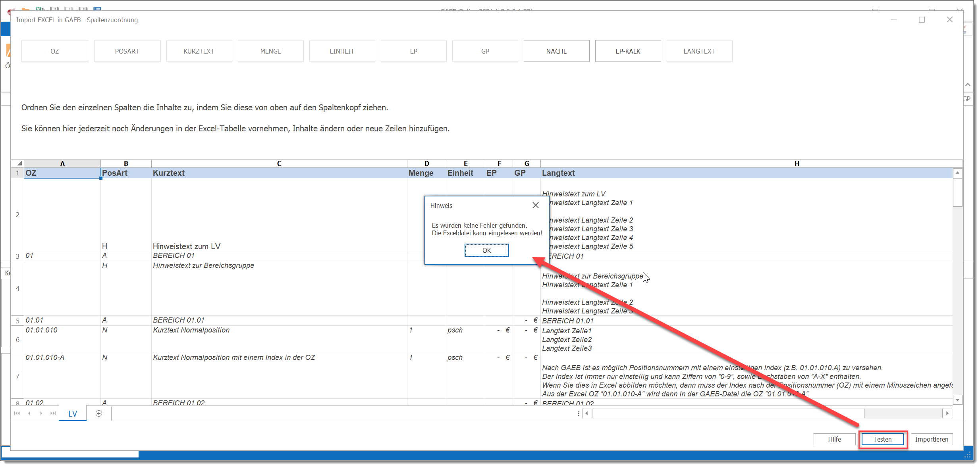Click the next sheet arrow
This screenshot has height=467, width=980.
(x=41, y=413)
